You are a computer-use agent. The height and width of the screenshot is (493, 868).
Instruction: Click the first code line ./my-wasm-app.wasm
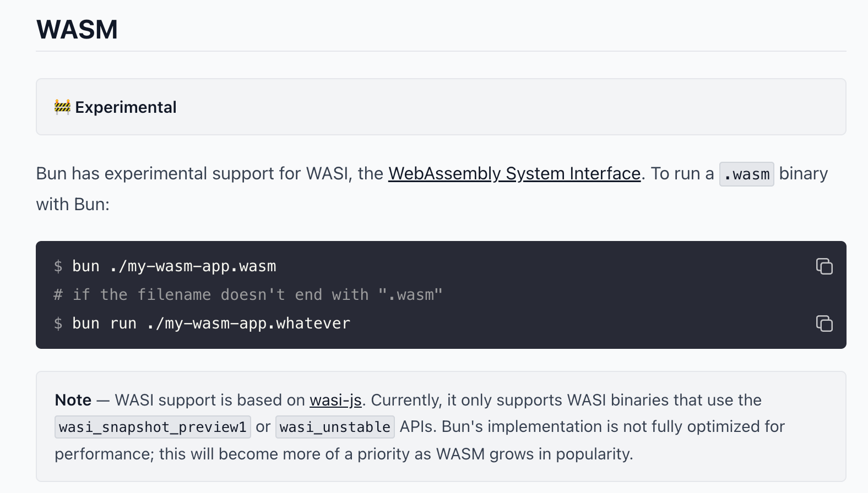[193, 266]
